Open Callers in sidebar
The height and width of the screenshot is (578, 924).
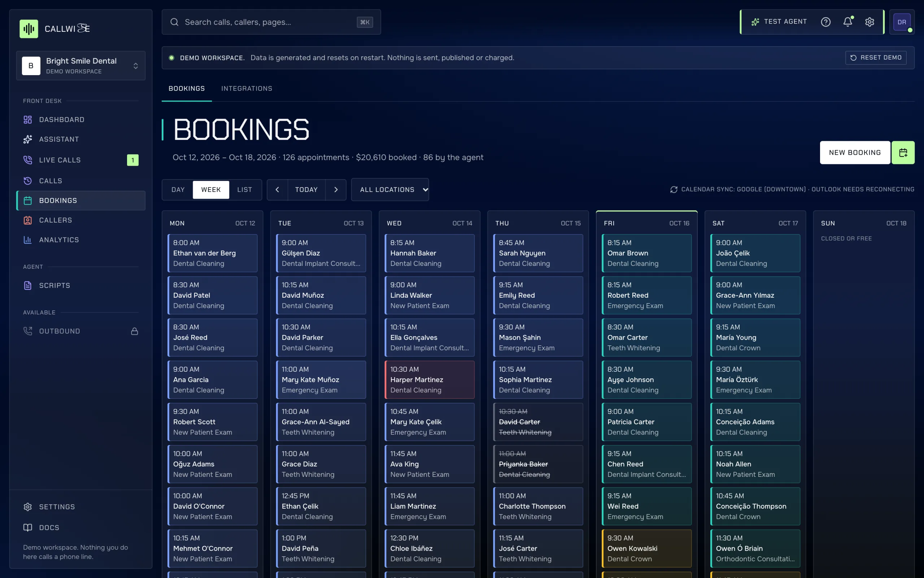pos(81,220)
